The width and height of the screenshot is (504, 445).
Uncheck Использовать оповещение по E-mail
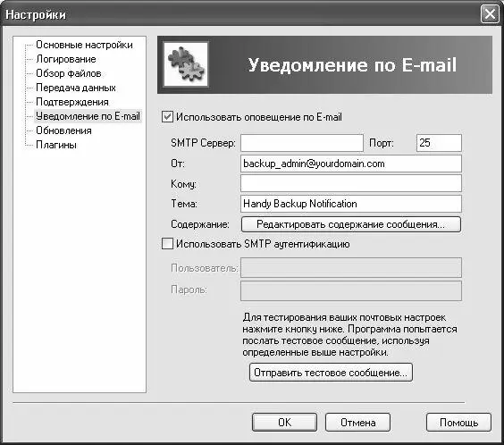pos(167,117)
